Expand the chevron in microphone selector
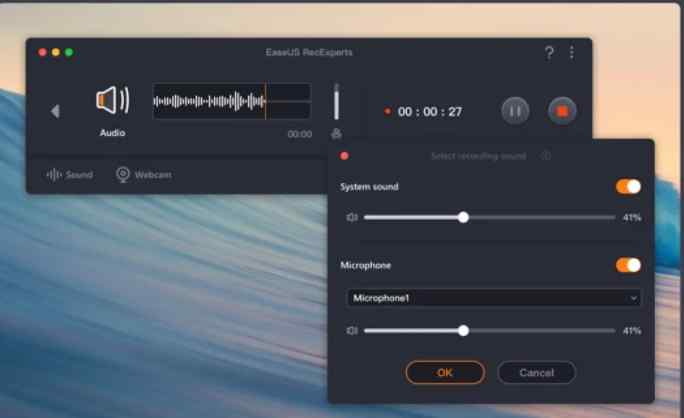 click(x=633, y=298)
